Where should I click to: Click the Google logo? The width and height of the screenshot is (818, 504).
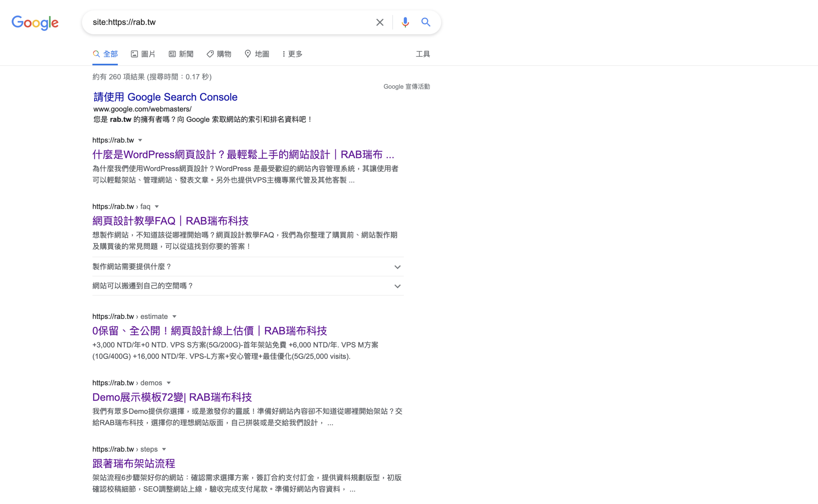[35, 23]
